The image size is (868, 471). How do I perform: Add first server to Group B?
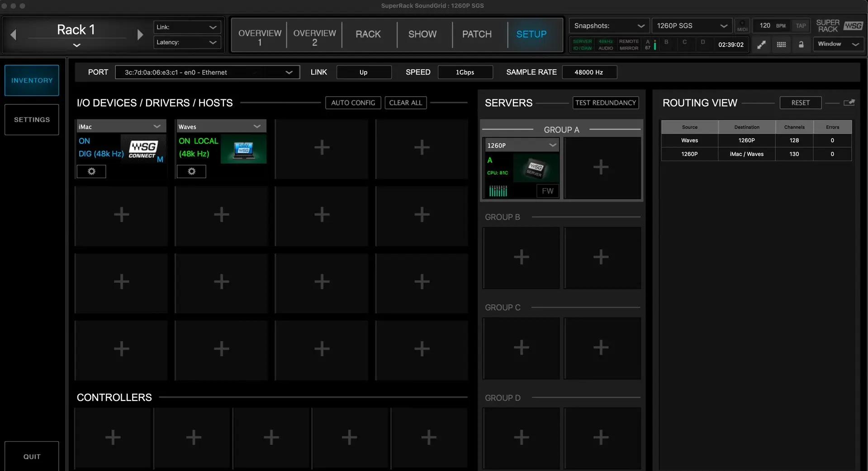coord(521,258)
